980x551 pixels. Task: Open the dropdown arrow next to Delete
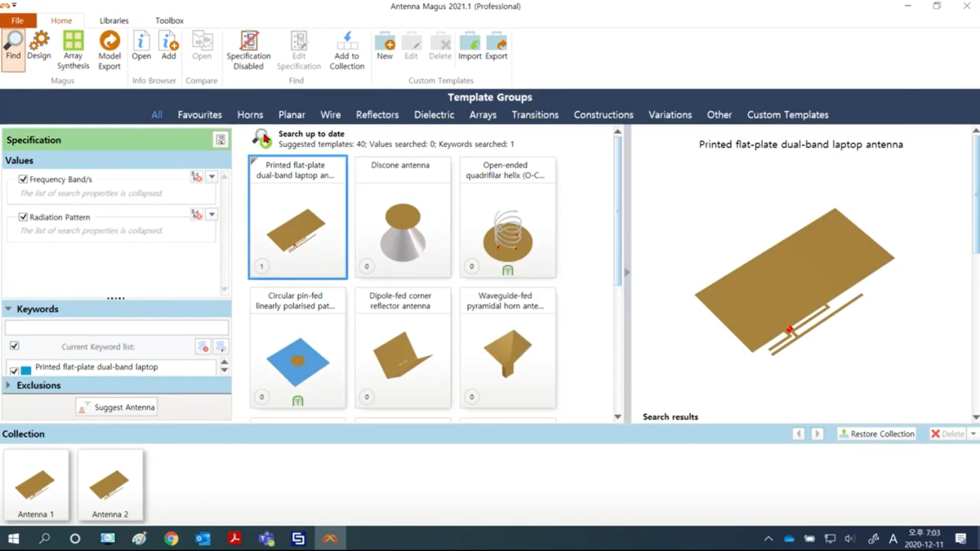coord(973,434)
